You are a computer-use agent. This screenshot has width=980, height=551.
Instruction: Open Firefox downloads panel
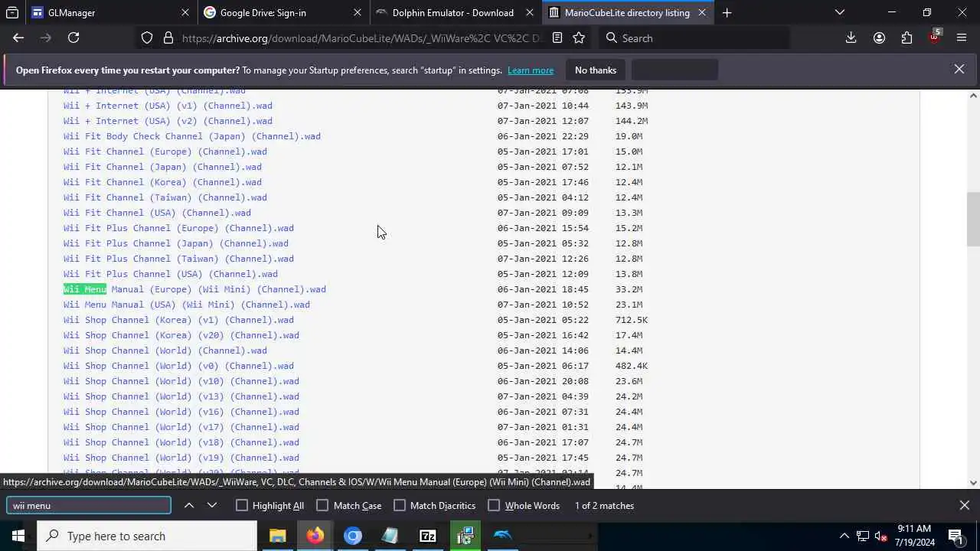pos(851,37)
